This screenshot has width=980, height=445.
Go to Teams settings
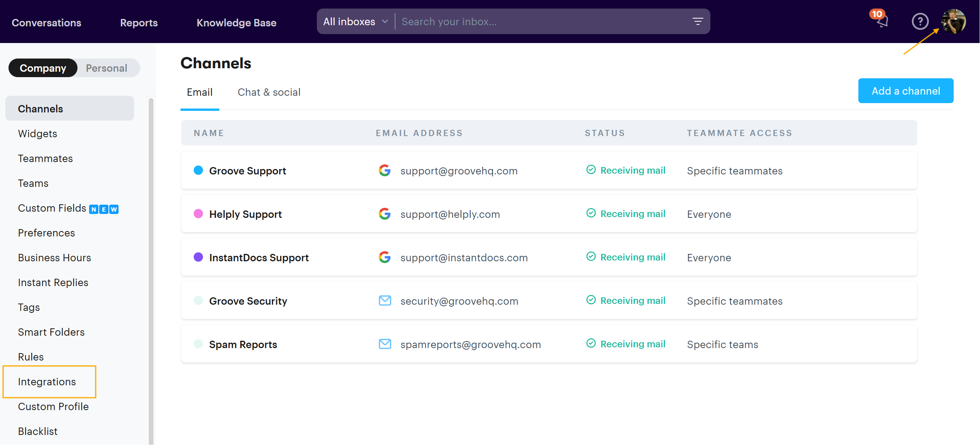[33, 183]
